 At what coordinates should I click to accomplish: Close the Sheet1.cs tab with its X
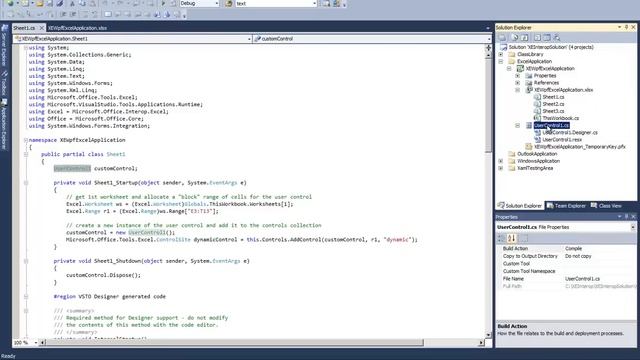pyautogui.click(x=42, y=28)
